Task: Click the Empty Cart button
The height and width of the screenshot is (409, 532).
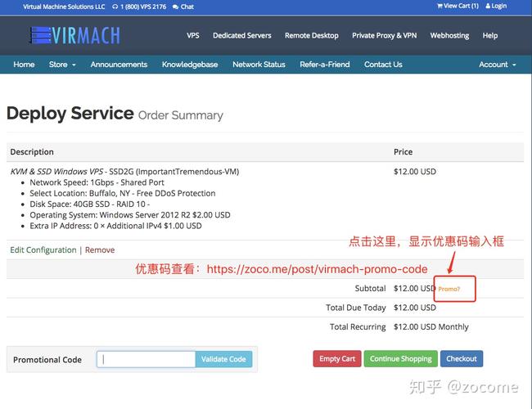Action: click(337, 359)
